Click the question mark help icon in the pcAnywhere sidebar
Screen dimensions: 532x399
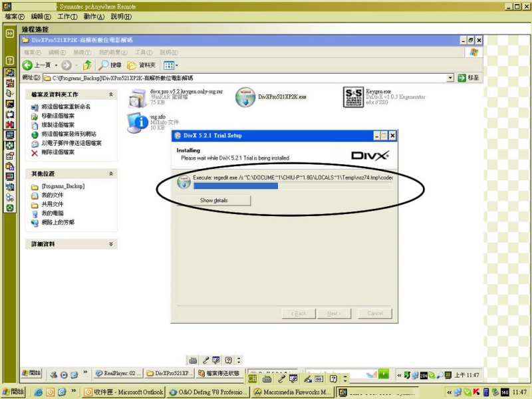point(10,61)
